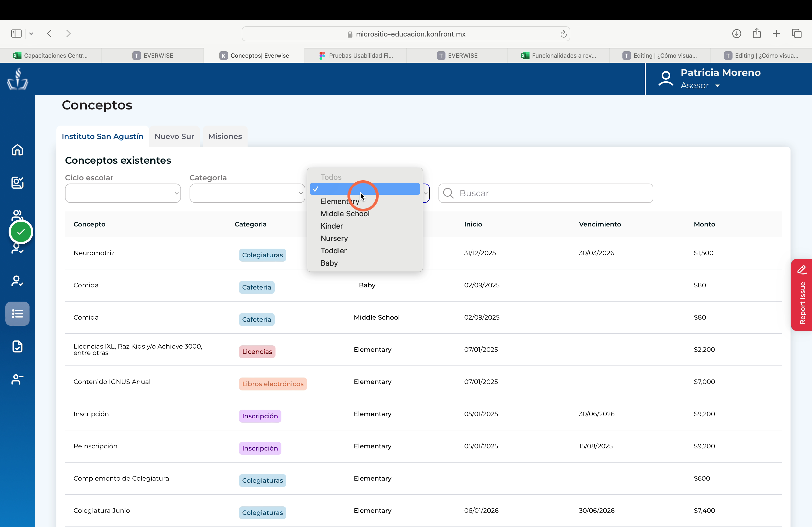This screenshot has height=527, width=812.
Task: Open a new tab with plus icon
Action: (776, 33)
